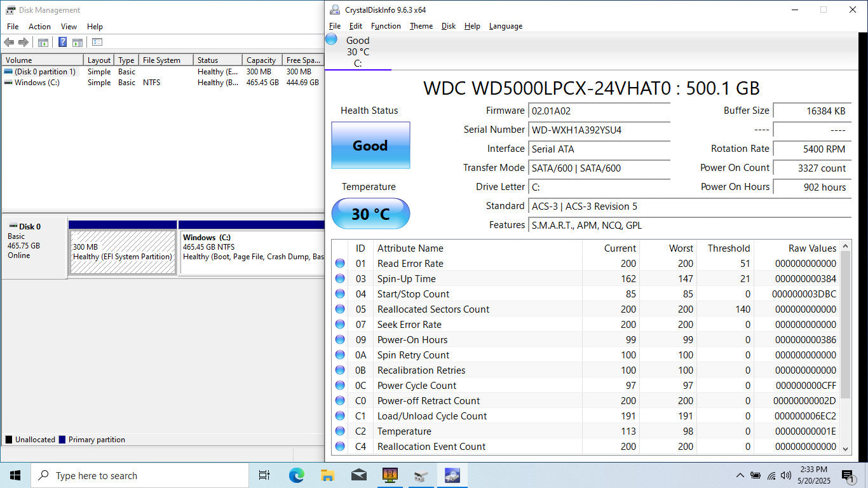
Task: Open the Action menu in Disk Management
Action: click(39, 27)
